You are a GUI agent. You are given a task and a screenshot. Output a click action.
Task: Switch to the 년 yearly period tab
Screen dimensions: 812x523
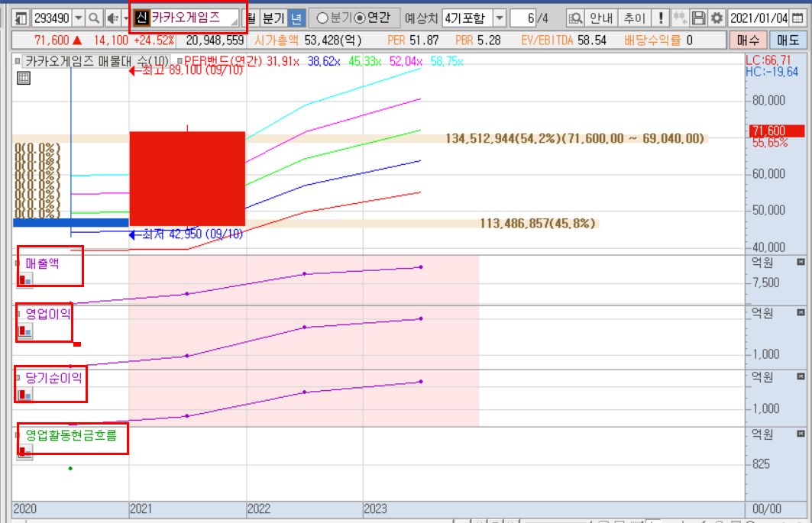coord(296,18)
